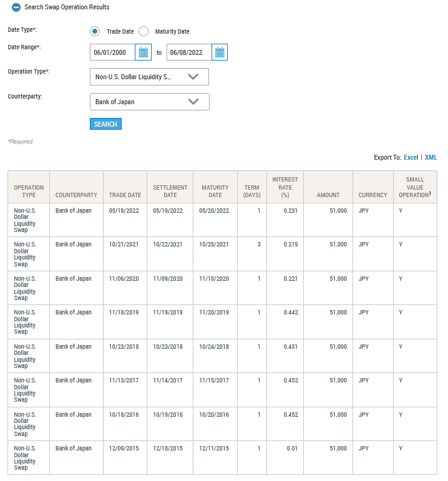Viewport: 448px width, 481px height.
Task: Select interest rate value 0.221
Action: (x=291, y=279)
